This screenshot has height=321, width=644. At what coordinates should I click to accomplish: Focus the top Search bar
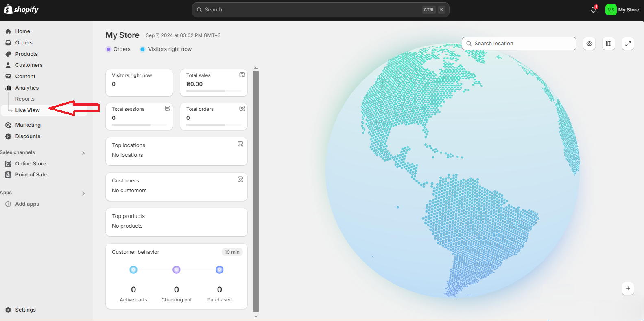[x=321, y=10]
